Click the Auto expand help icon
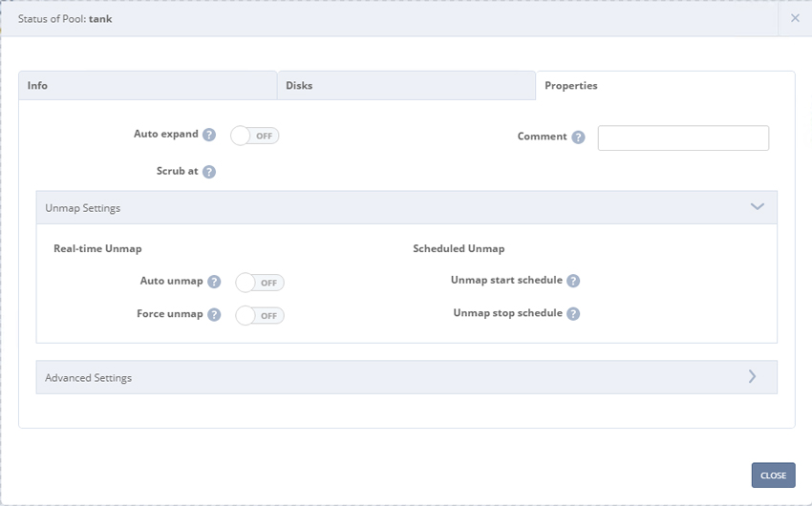Image resolution: width=812 pixels, height=506 pixels. (x=208, y=135)
